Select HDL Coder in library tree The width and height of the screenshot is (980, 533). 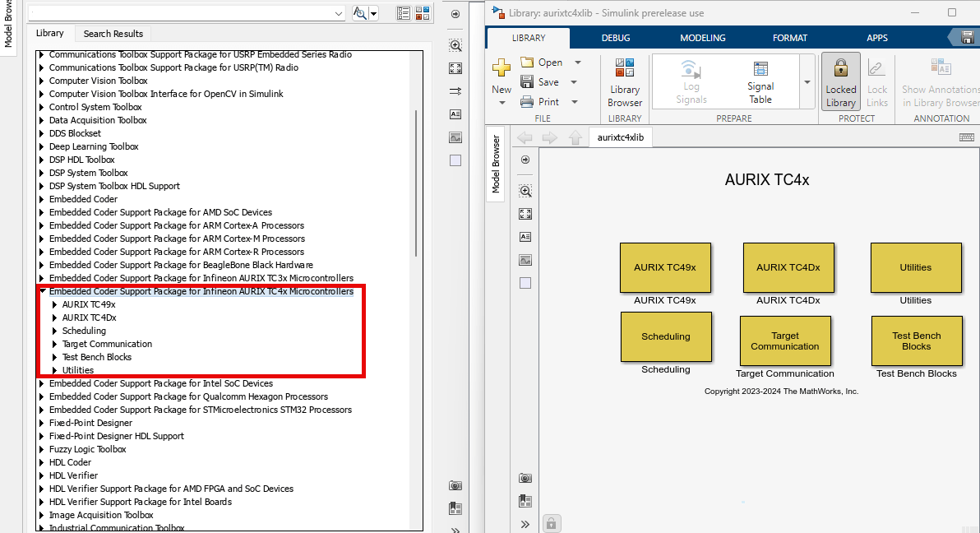tap(70, 462)
